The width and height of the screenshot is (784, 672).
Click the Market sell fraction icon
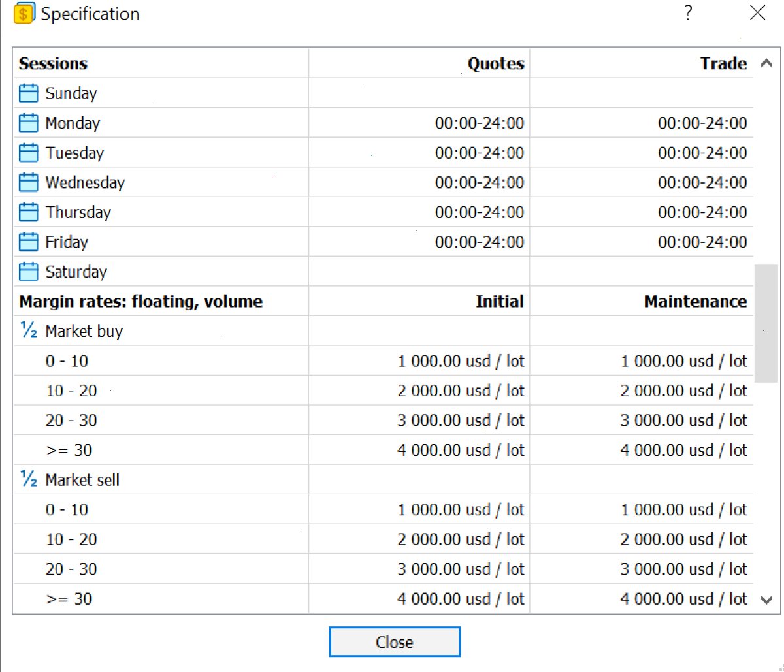click(x=29, y=479)
